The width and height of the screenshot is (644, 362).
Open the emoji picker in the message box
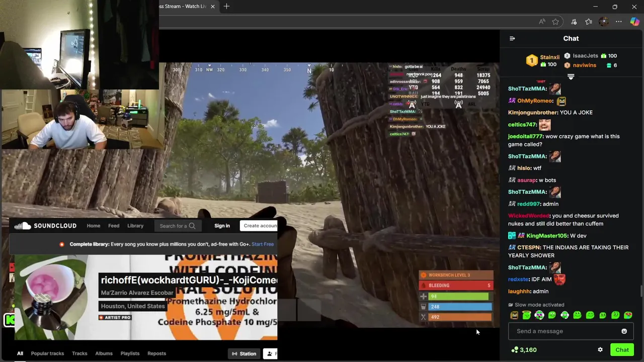click(x=624, y=331)
